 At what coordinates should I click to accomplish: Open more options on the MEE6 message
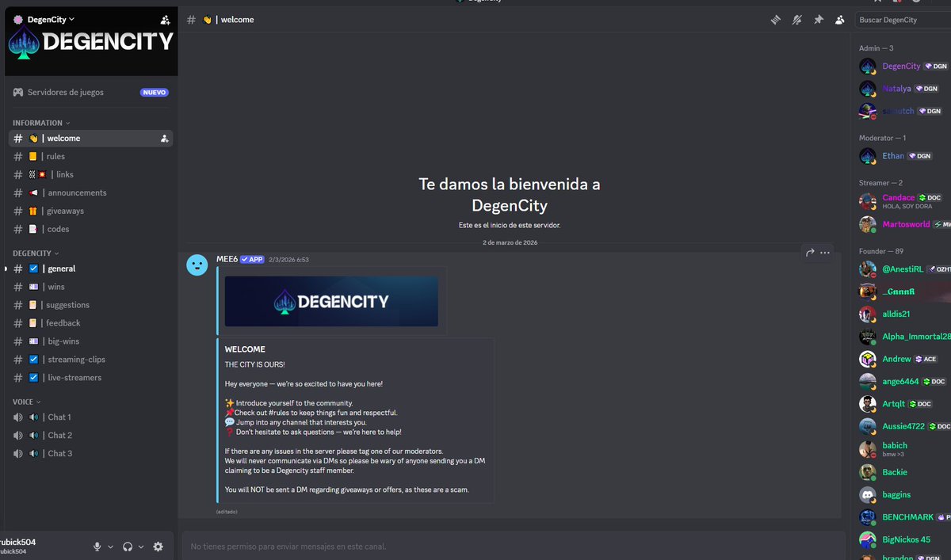click(825, 253)
